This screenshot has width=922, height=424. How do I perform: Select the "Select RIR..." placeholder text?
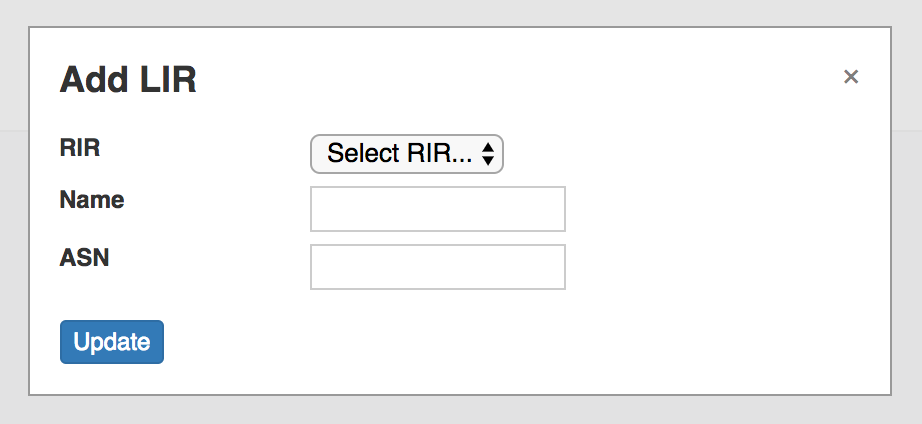coord(399,154)
